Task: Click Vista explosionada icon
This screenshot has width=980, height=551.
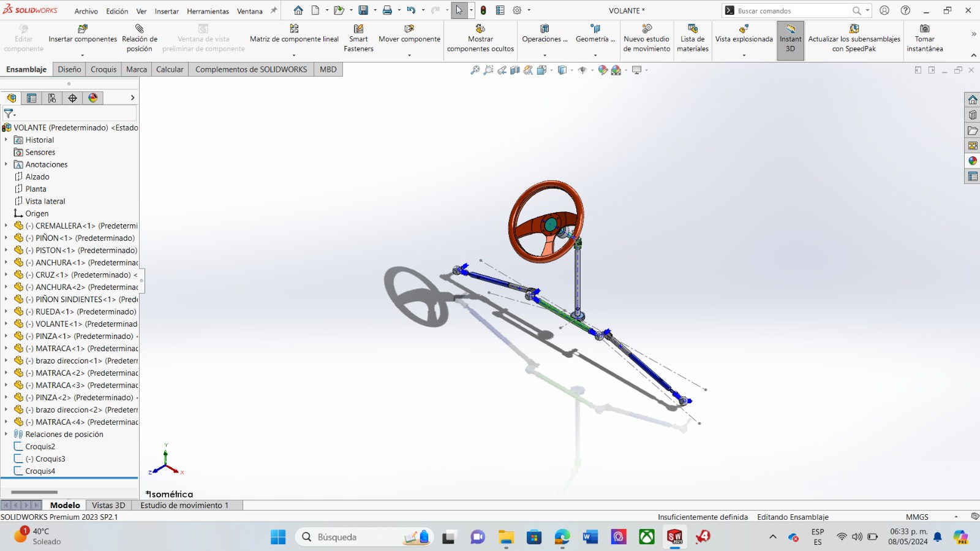Action: pos(744,29)
